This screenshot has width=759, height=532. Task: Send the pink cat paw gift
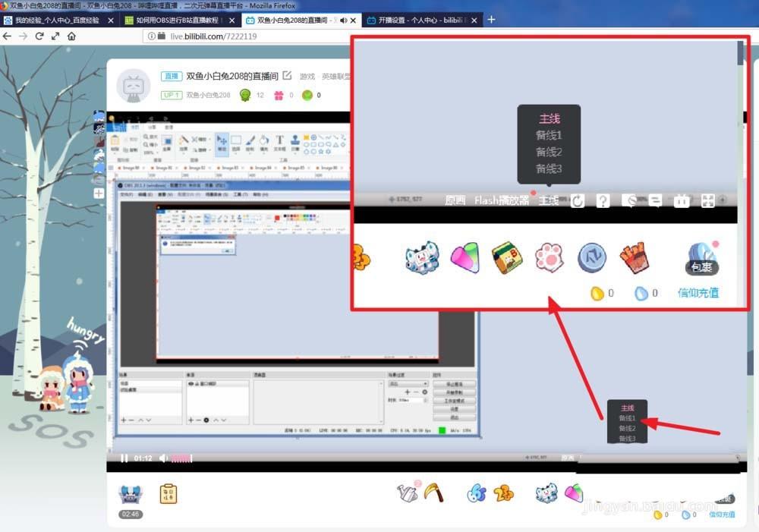[x=548, y=258]
